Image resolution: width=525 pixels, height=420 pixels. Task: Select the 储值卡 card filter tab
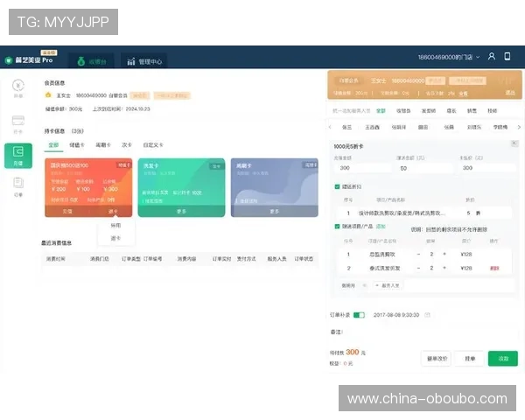(x=77, y=145)
